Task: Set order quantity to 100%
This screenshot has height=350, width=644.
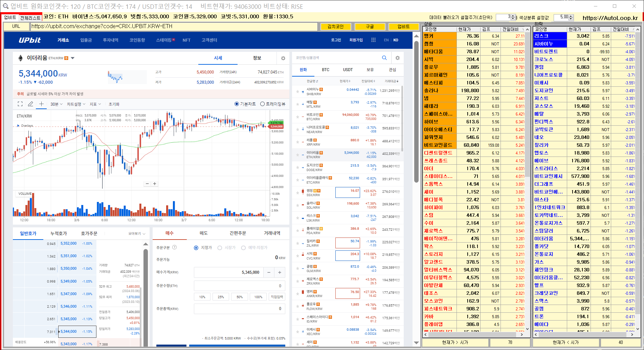Action: (x=258, y=297)
